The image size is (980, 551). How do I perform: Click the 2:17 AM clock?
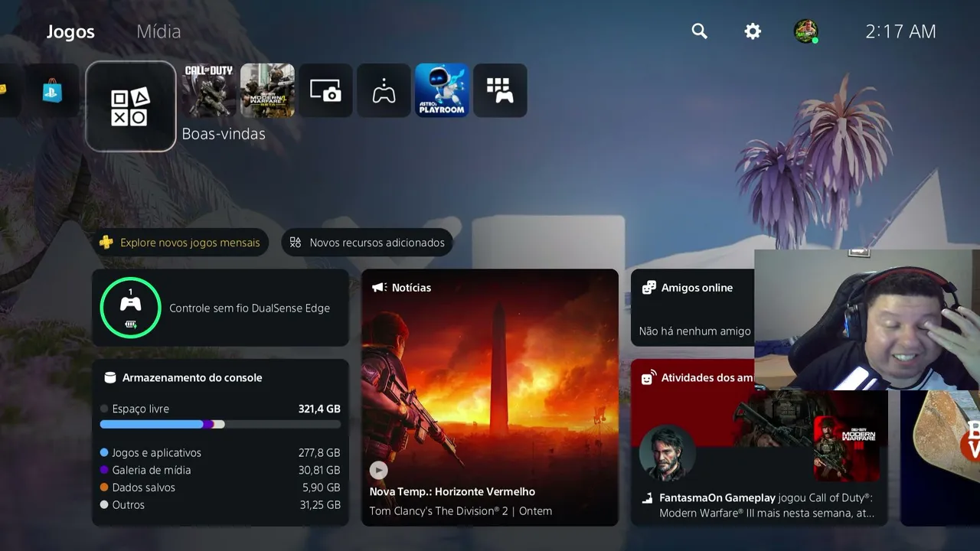900,31
